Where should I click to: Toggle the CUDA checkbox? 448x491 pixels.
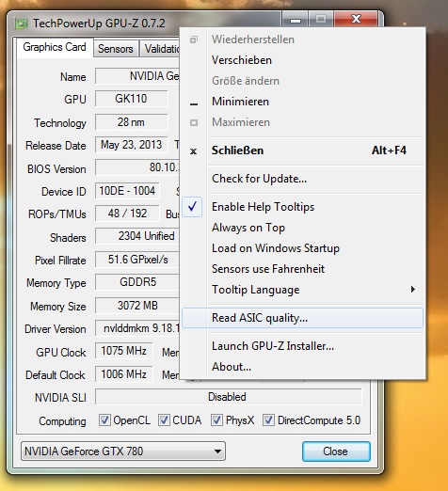[x=164, y=420]
